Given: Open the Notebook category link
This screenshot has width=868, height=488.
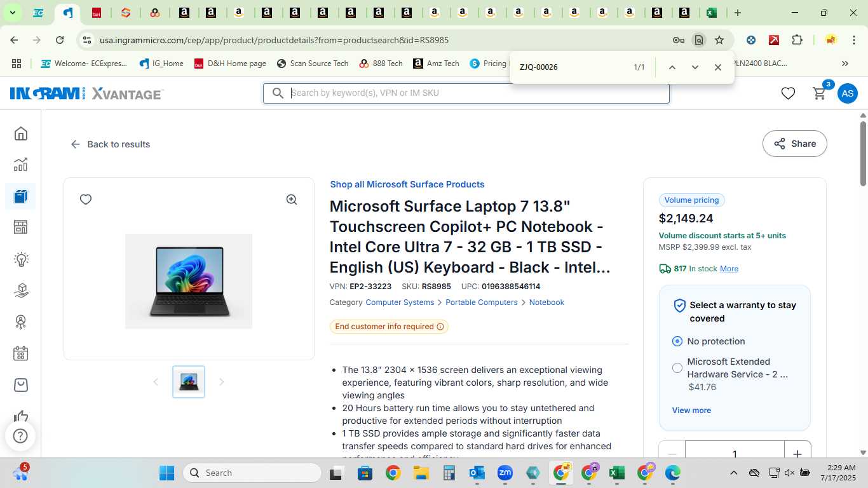Looking at the screenshot, I should tap(546, 302).
